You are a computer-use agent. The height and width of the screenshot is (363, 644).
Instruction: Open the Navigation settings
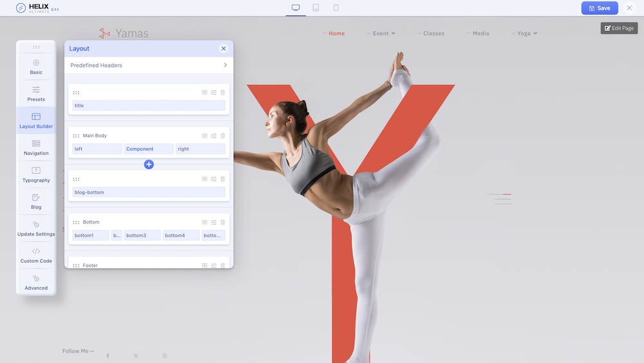pyautogui.click(x=36, y=148)
